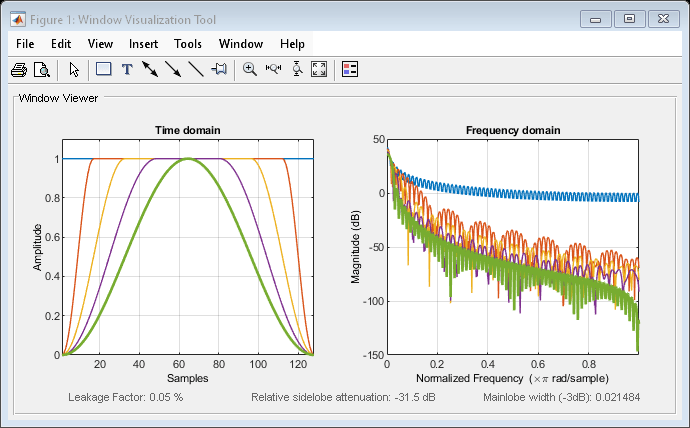The image size is (690, 428).
Task: Open the Help menu
Action: [292, 44]
